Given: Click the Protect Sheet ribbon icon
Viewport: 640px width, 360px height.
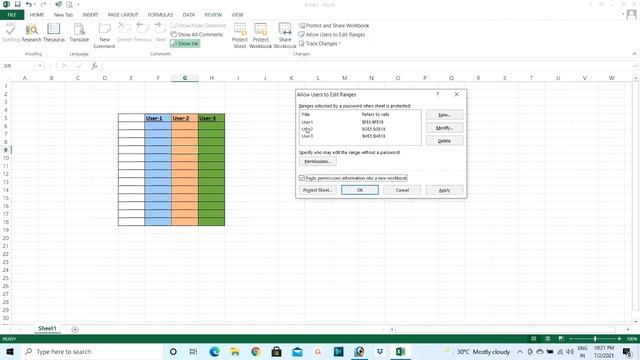Looking at the screenshot, I should 240,36.
